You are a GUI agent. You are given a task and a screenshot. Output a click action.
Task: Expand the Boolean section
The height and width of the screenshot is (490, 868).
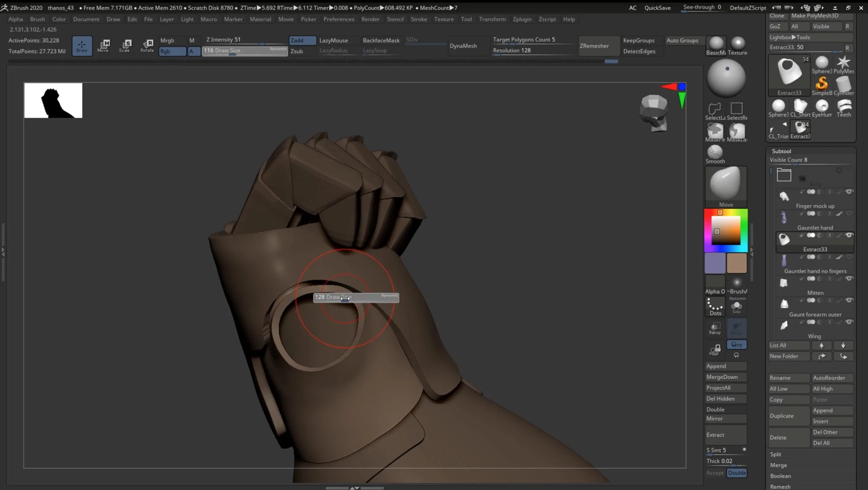[780, 476]
